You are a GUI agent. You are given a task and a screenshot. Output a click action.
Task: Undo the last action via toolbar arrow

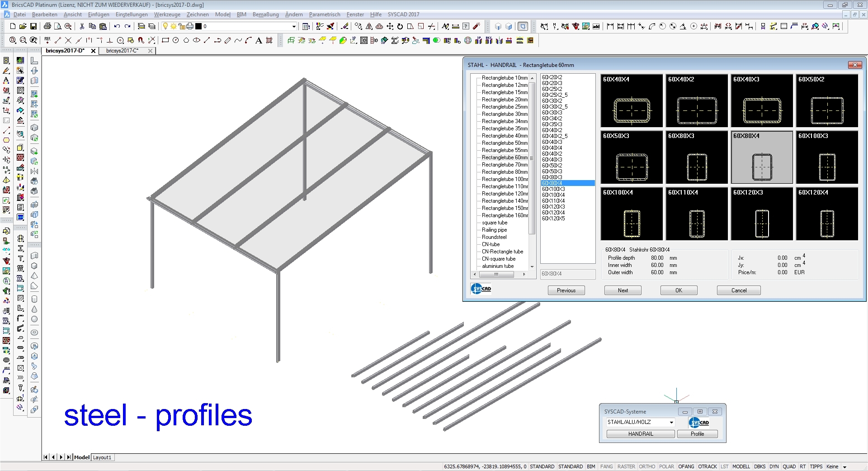click(x=117, y=26)
